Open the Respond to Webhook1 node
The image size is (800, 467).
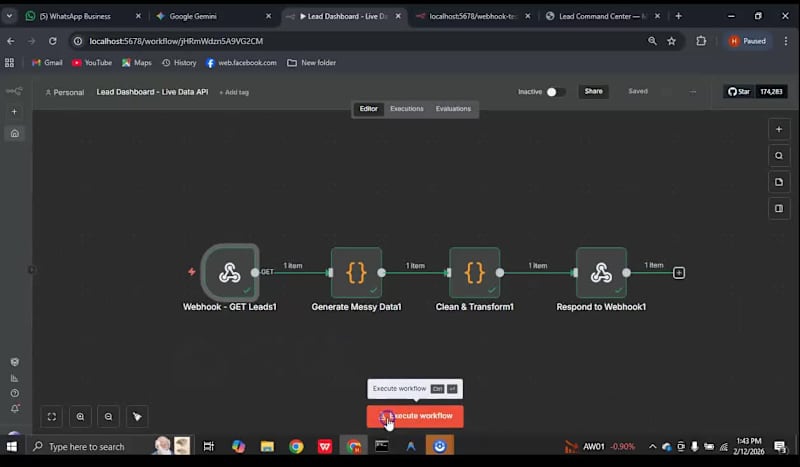[601, 273]
